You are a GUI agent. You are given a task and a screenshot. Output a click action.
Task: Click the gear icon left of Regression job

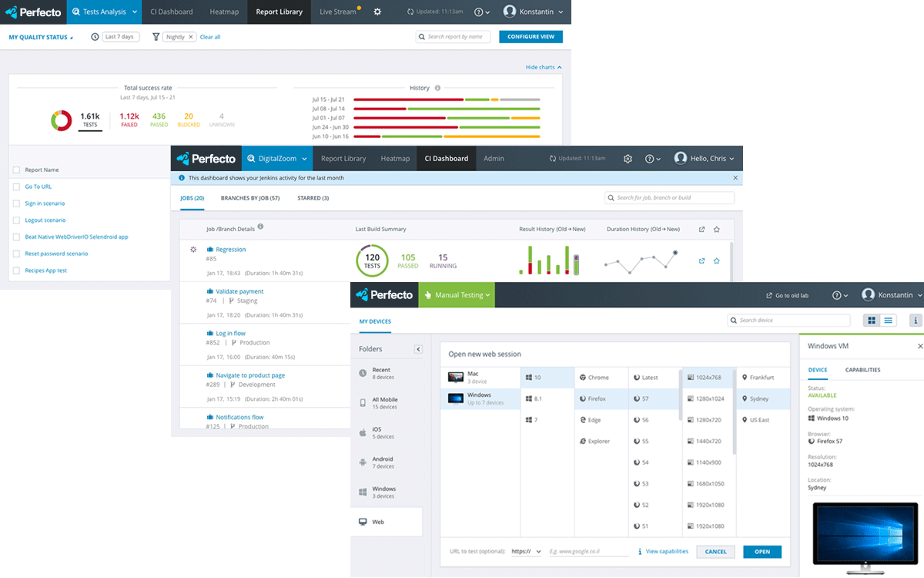point(193,249)
